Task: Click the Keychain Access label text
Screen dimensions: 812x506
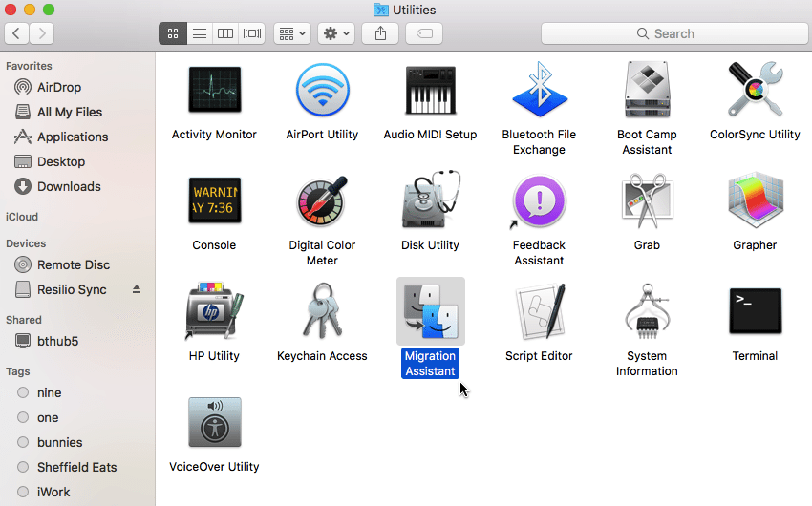Action: pos(322,356)
